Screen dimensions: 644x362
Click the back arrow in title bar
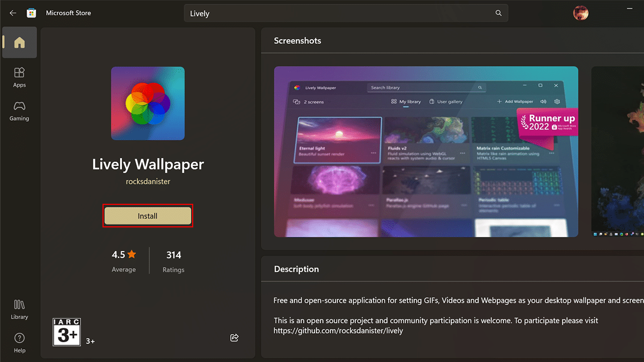(x=13, y=13)
